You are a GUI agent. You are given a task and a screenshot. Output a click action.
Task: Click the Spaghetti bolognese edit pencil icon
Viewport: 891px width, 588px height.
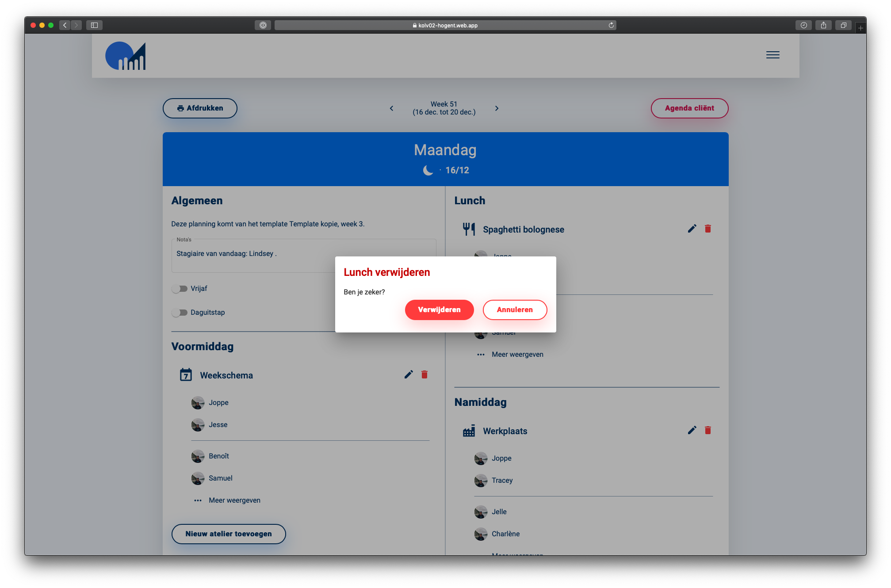coord(692,229)
